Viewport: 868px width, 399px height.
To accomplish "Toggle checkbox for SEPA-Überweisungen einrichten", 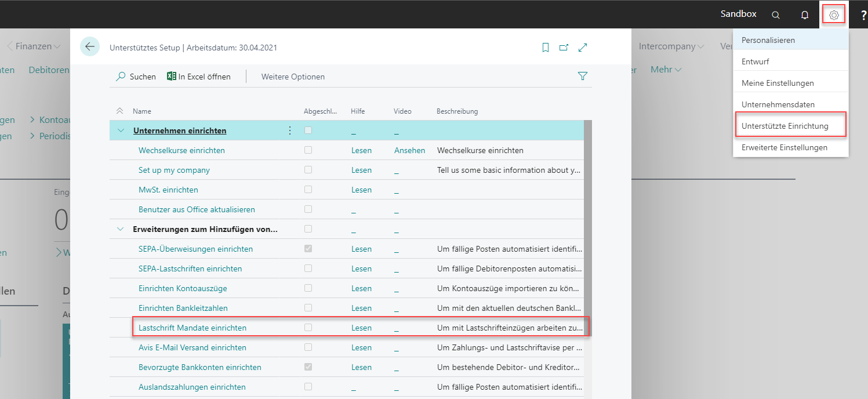I will point(308,249).
